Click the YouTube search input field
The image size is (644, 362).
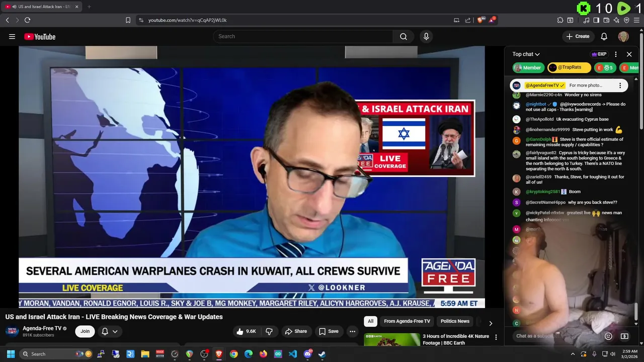point(303,36)
